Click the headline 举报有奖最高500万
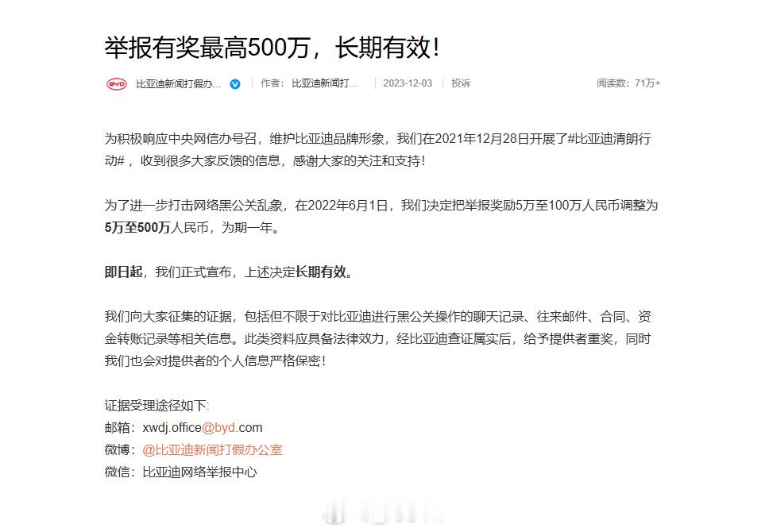769x532 pixels. click(207, 48)
